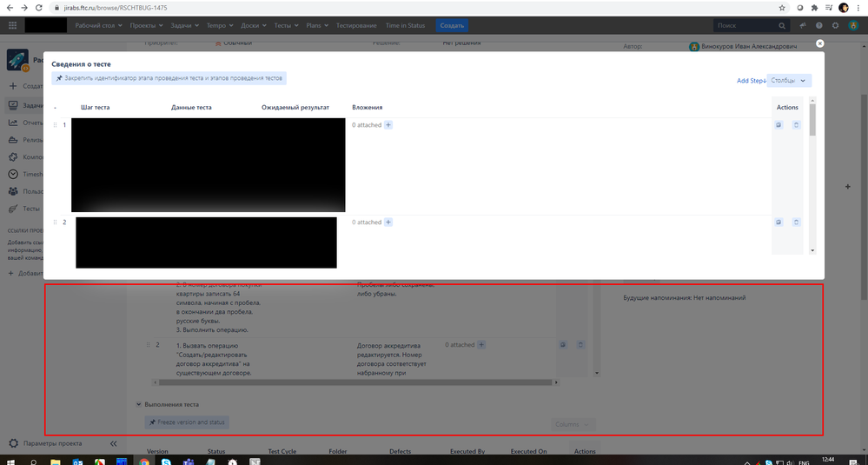Open the Chrome three-dot menu
The height and width of the screenshot is (465, 868).
858,8
